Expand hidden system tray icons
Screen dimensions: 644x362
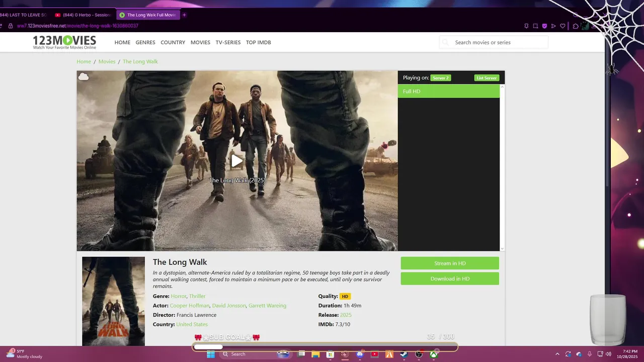pos(557,354)
